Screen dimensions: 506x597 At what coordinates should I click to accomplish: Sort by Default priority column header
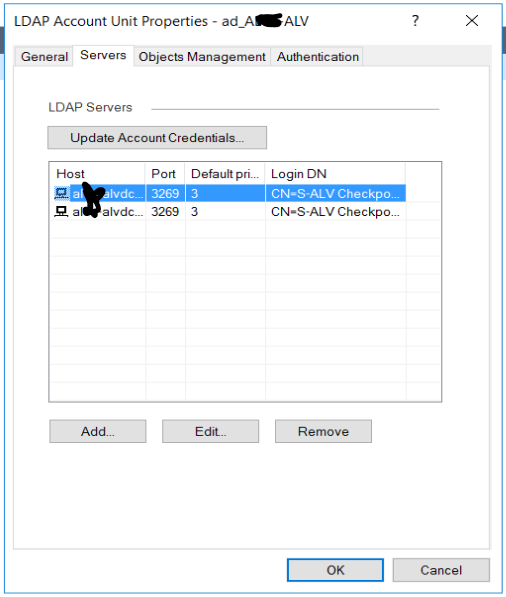pos(225,174)
